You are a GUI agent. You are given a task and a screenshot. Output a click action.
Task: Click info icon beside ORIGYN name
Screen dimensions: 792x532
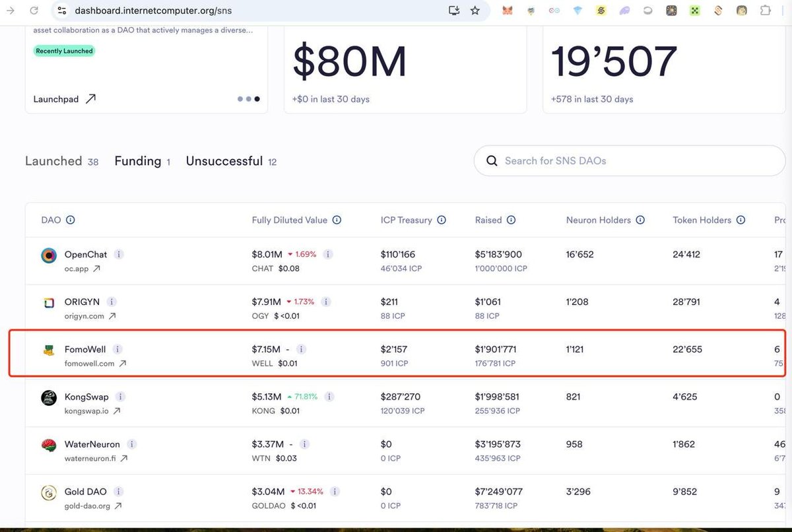[112, 302]
